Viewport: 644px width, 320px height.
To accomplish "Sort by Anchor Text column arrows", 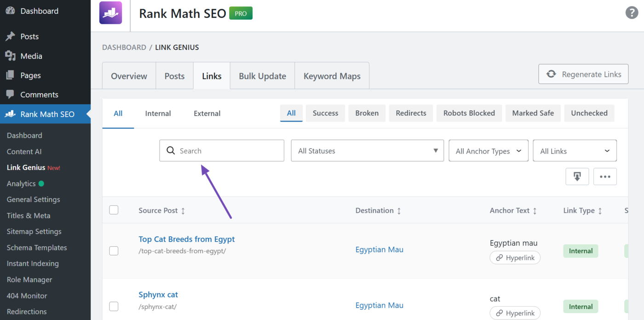I will (x=535, y=211).
